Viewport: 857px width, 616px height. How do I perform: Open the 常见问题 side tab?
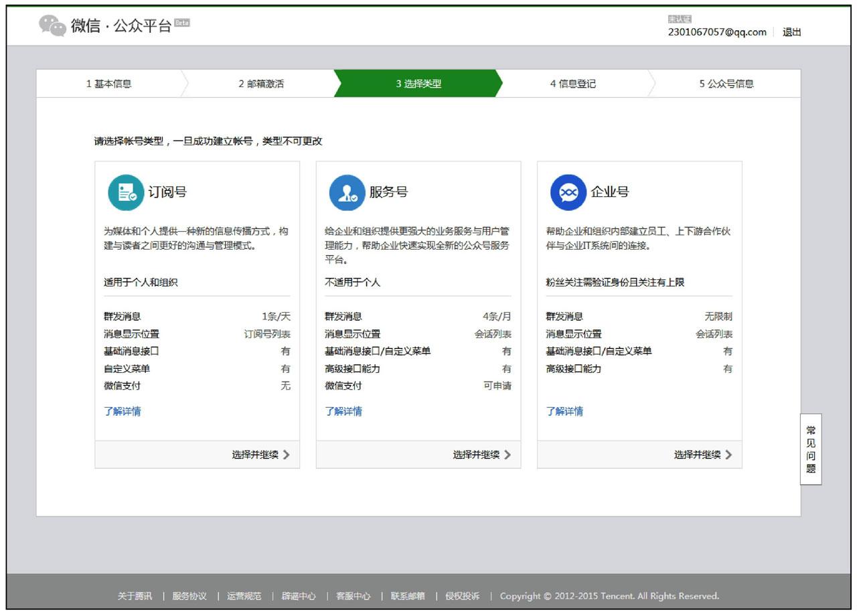click(x=811, y=449)
